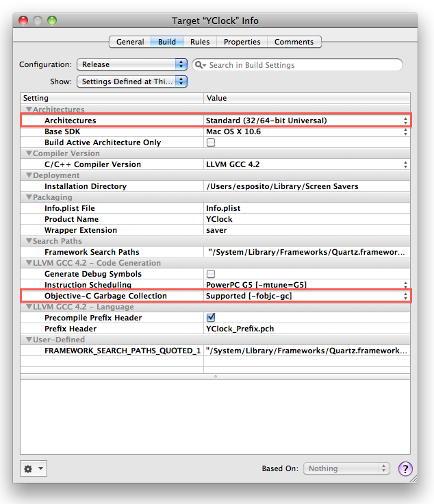Collapse the Compiler Version group
Viewport: 434px width, 504px height.
(x=29, y=153)
